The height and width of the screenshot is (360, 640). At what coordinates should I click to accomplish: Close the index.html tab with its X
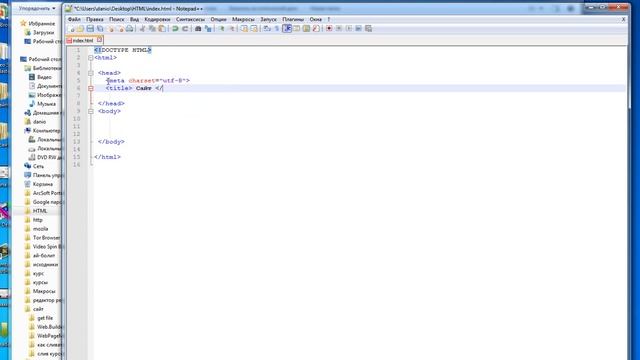click(x=99, y=40)
